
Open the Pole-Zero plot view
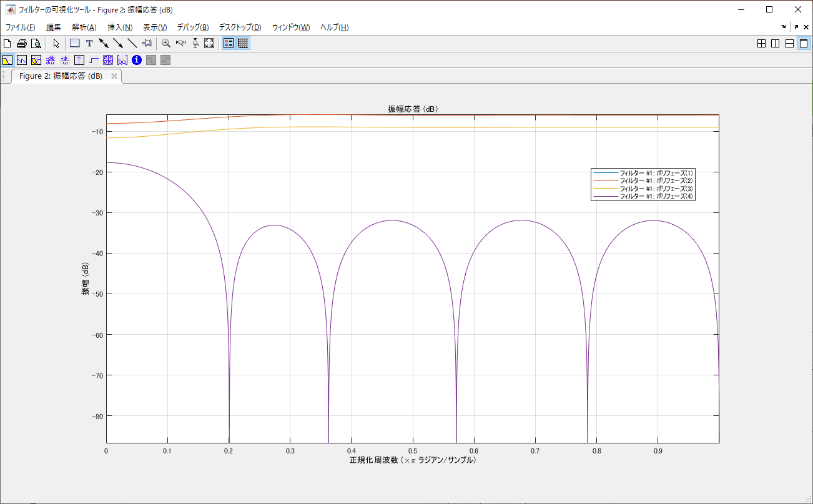108,60
